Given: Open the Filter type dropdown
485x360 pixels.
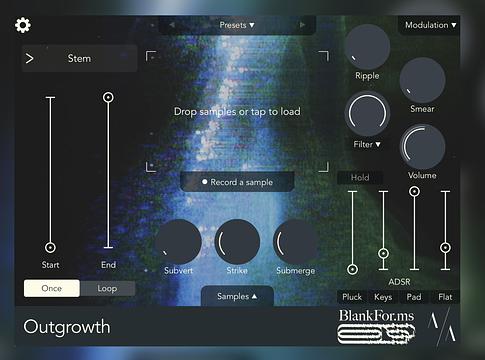Looking at the screenshot, I should coord(367,145).
